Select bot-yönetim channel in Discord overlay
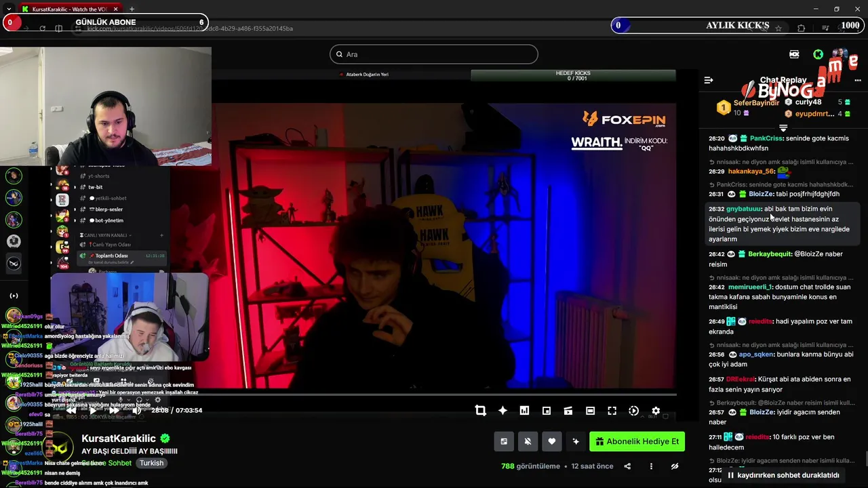Image resolution: width=868 pixels, height=488 pixels. pos(106,220)
